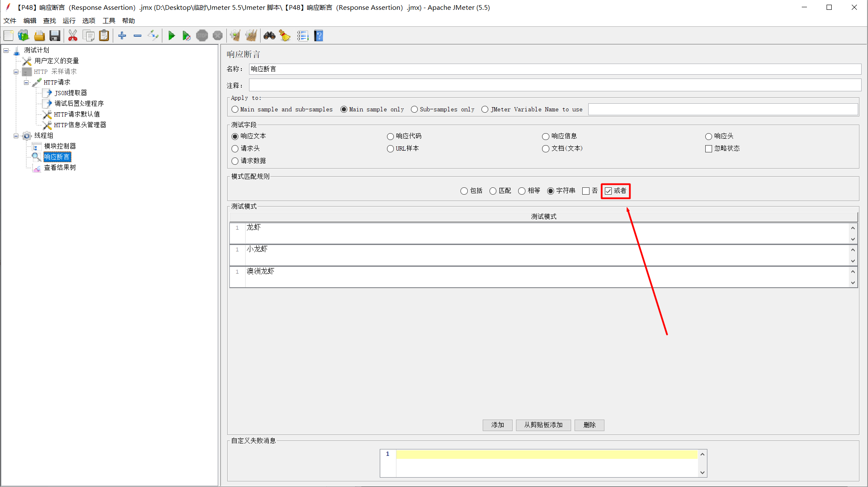Collapse HTTP请求 tree node
The height and width of the screenshot is (487, 868).
point(26,83)
